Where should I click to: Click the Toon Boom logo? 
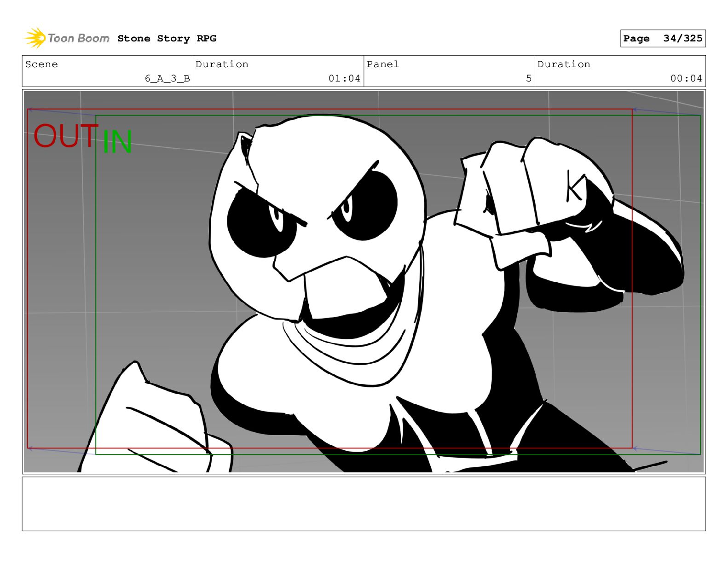click(x=67, y=38)
